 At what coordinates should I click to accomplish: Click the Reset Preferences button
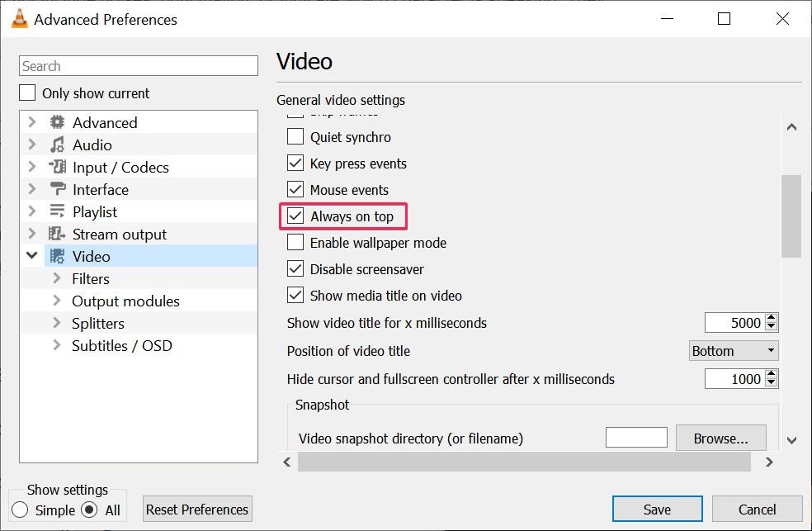[x=196, y=509]
